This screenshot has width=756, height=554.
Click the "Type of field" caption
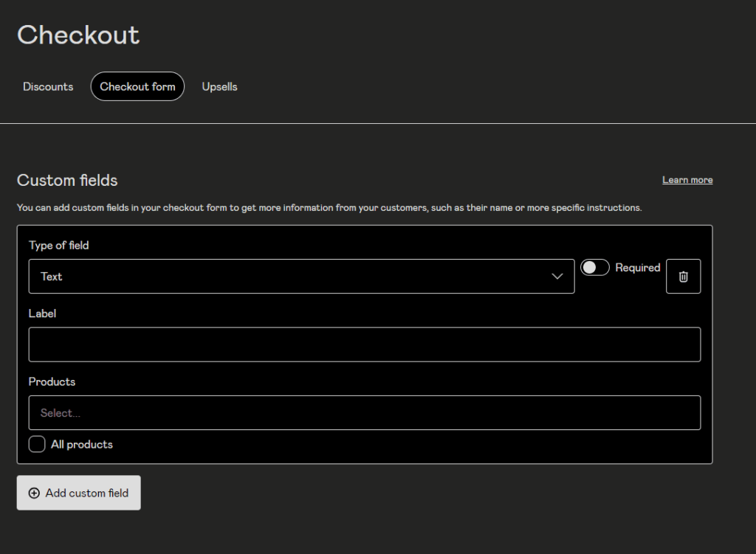pos(58,245)
